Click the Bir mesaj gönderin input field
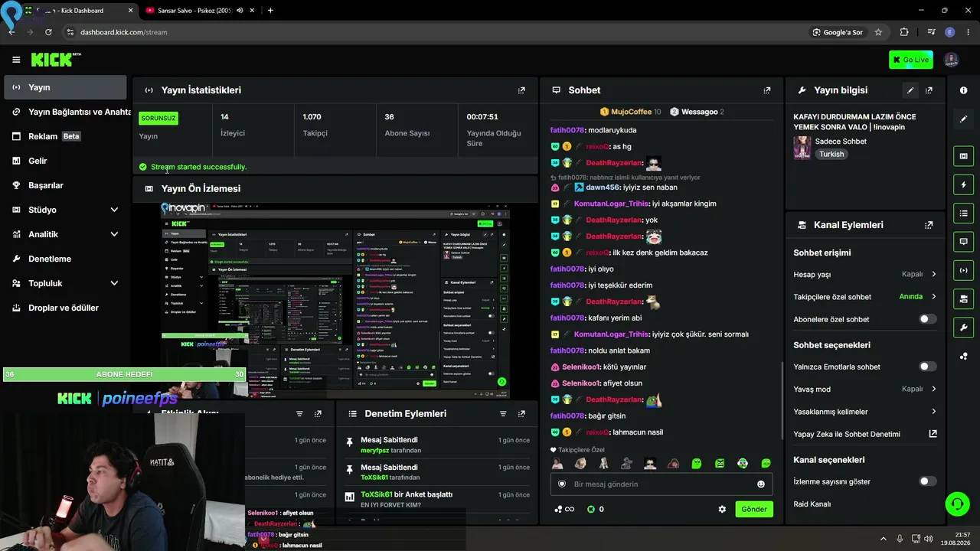The image size is (980, 551). [662, 484]
